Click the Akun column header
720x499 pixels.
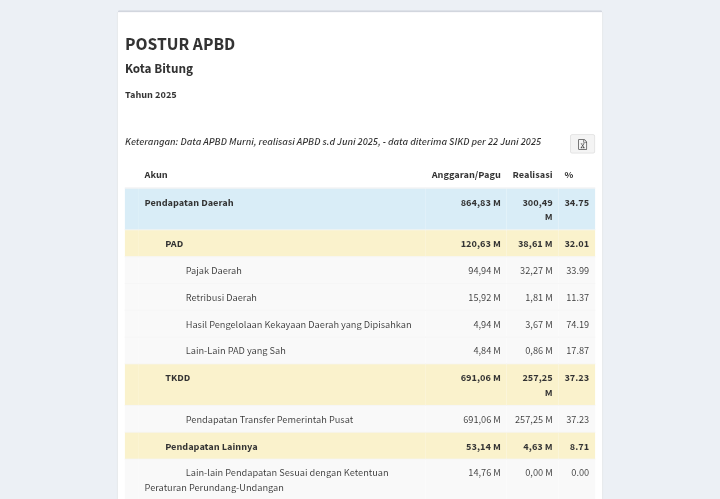[156, 175]
